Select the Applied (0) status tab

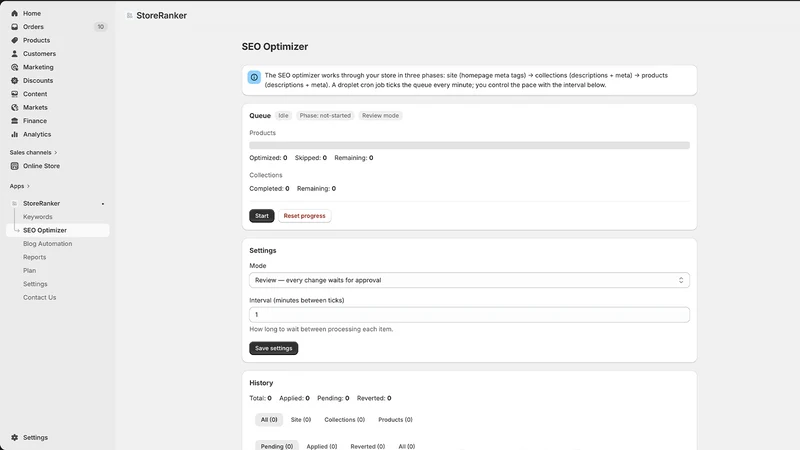(x=322, y=446)
